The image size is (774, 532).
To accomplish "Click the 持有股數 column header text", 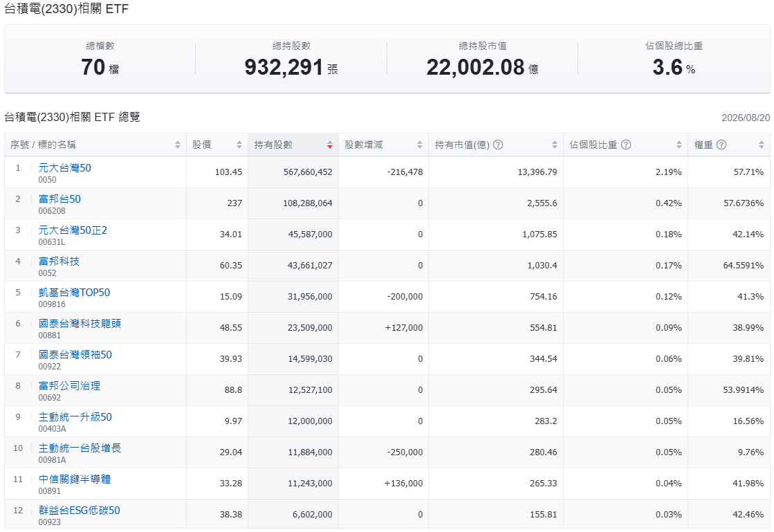I will click(273, 145).
